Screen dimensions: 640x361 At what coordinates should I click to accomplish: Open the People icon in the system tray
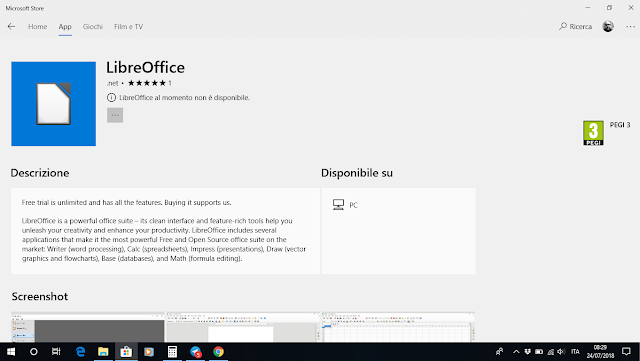499,352
